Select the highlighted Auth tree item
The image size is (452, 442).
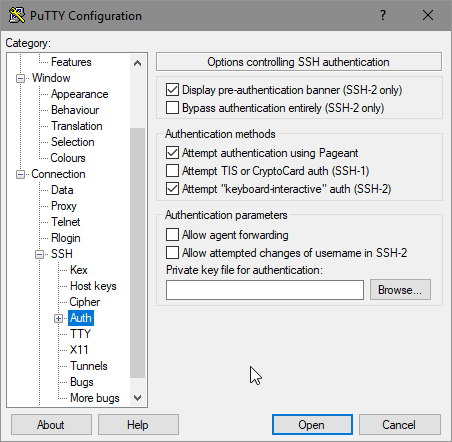(x=81, y=318)
